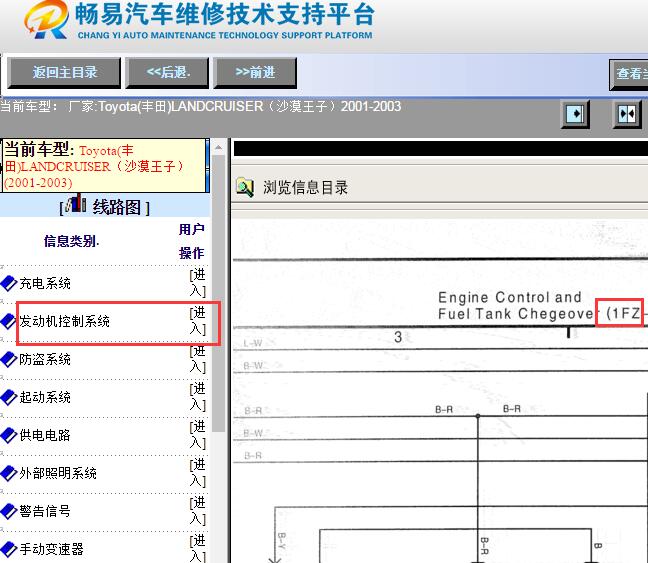
Task: Enter the 充电系统 category via [进入]
Action: click(198, 283)
